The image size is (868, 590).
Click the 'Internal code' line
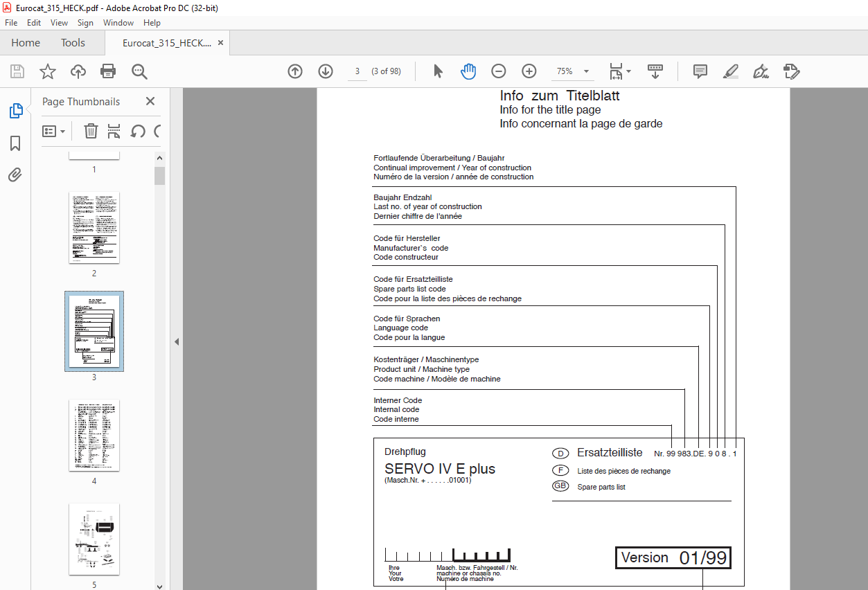click(x=396, y=409)
